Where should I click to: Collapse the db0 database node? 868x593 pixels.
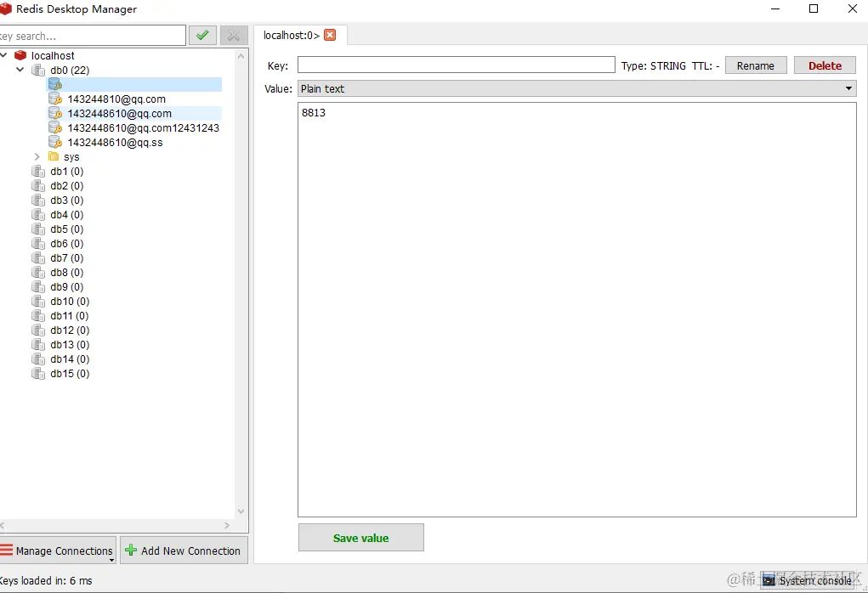point(20,70)
